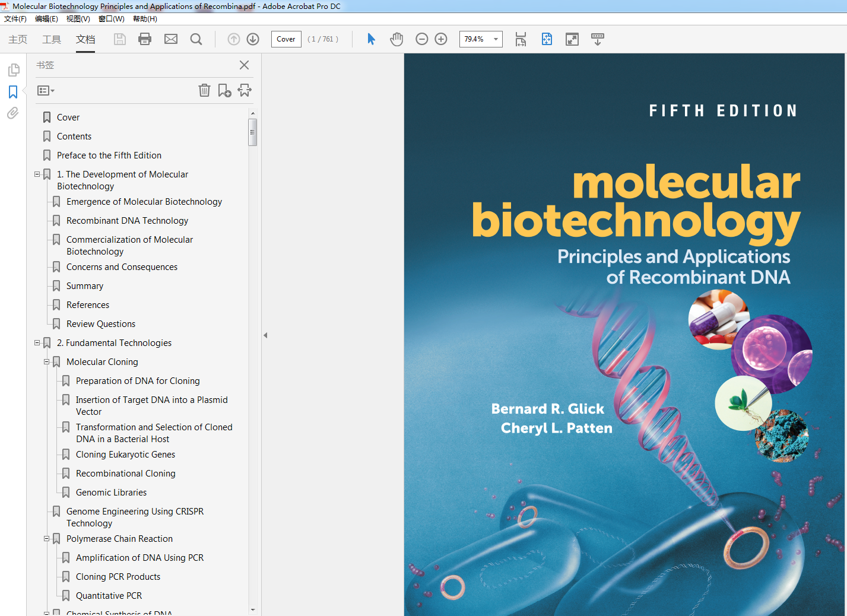The image size is (847, 616).
Task: Open Transformation and Selection of Cloned DNA
Action: pos(154,433)
